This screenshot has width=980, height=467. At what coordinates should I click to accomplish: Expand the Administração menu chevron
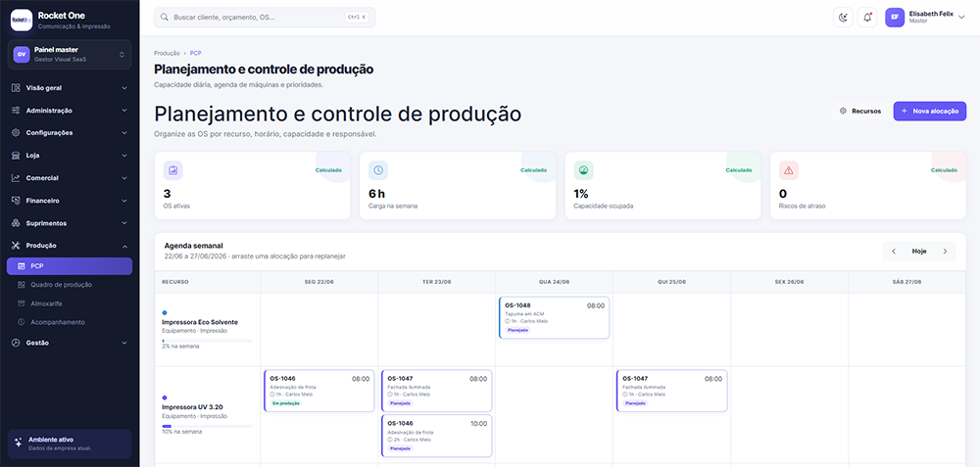(x=124, y=111)
